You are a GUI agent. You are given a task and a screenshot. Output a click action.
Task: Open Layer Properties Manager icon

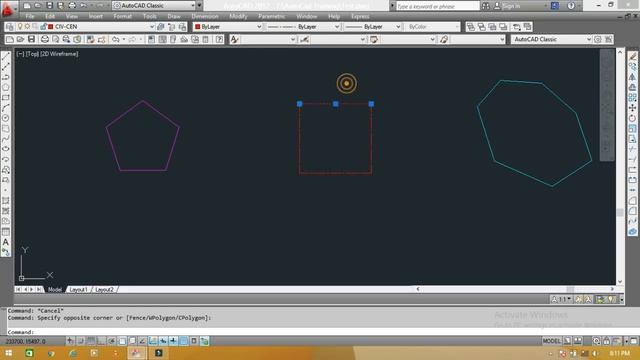(x=10, y=27)
